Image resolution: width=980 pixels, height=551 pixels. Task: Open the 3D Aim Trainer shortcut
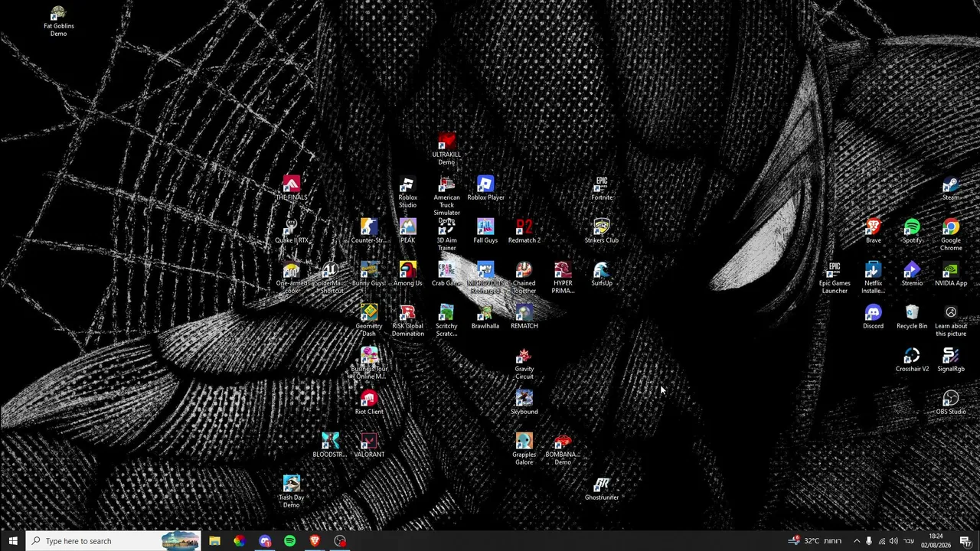(x=446, y=236)
